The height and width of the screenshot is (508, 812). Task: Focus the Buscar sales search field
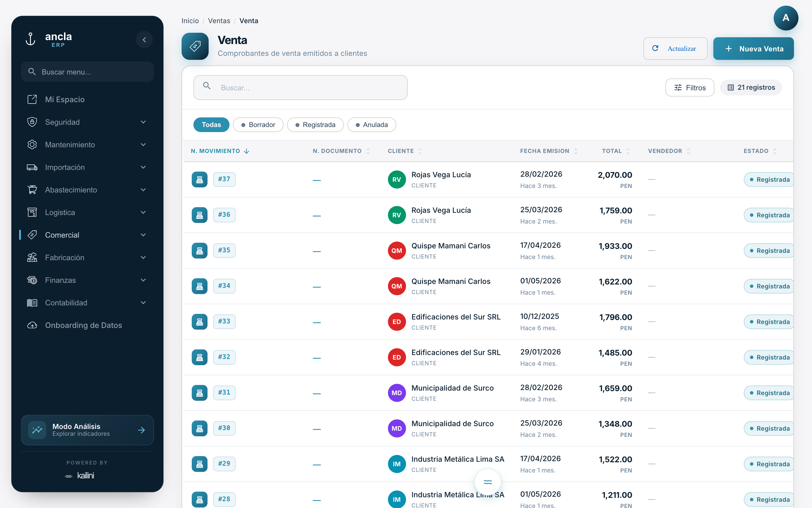pyautogui.click(x=300, y=87)
